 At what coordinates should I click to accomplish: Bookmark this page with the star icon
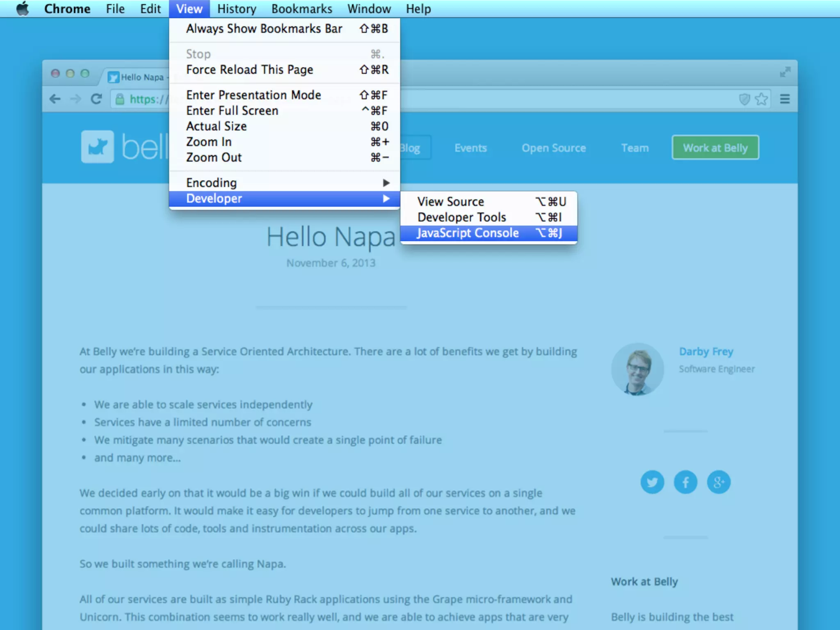(x=761, y=99)
